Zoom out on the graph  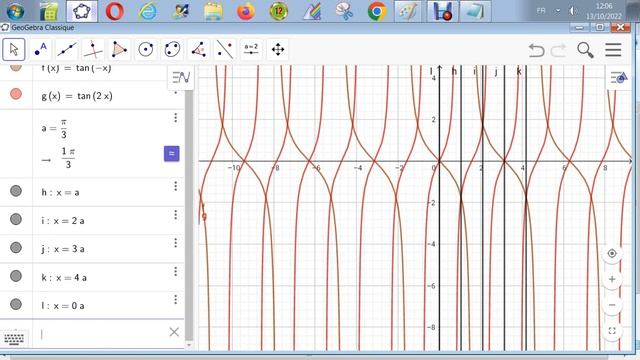[x=611, y=305]
